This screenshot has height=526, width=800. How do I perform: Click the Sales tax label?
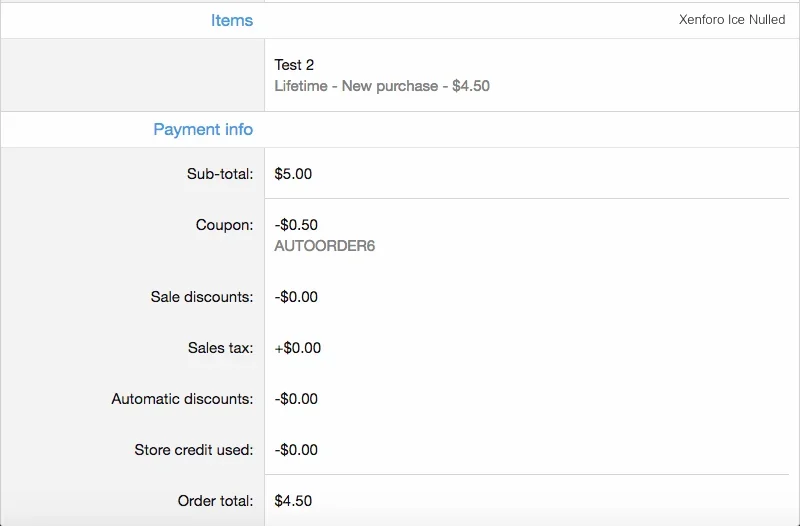tap(220, 348)
